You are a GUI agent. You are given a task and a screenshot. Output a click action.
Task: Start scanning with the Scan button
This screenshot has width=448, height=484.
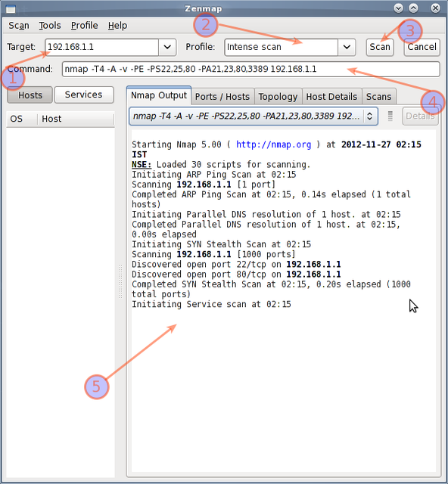380,47
